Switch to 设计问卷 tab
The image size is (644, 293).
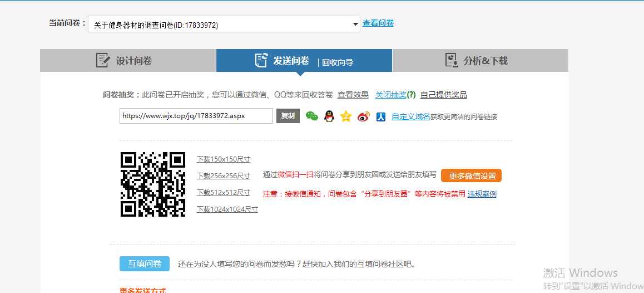click(x=128, y=61)
